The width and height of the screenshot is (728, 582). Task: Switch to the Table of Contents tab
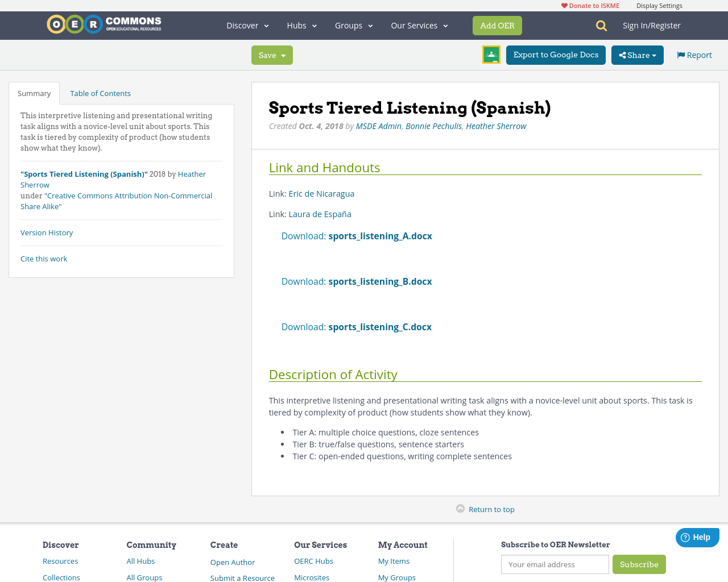[100, 92]
